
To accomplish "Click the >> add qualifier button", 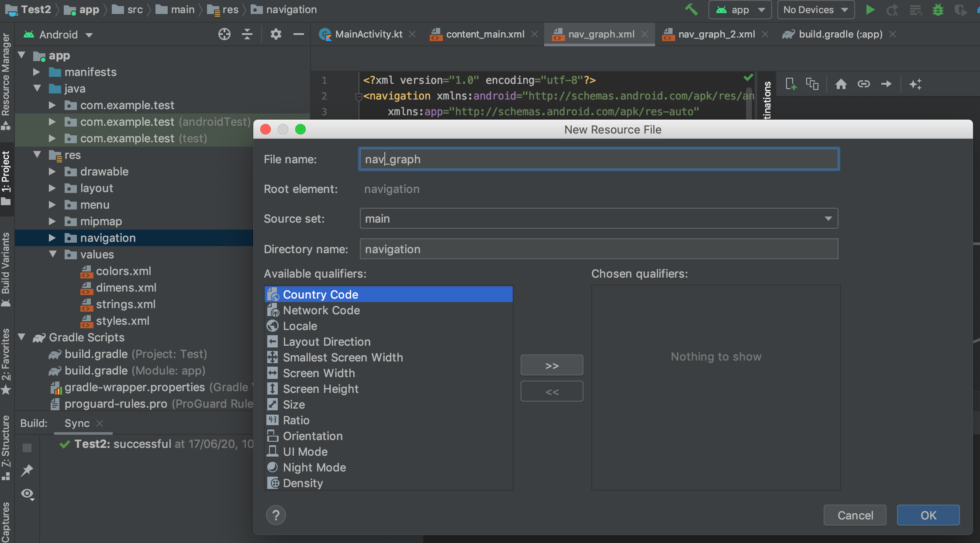I will pyautogui.click(x=552, y=365).
